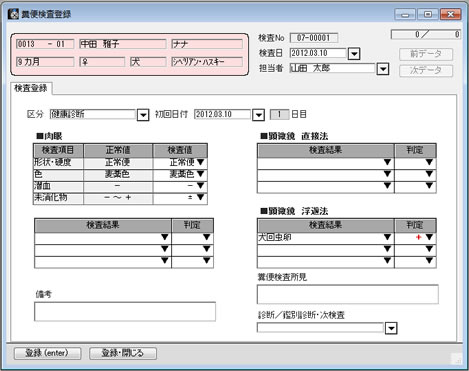Click the owner name field 中田 雅子
The height and width of the screenshot is (371, 469).
point(123,44)
